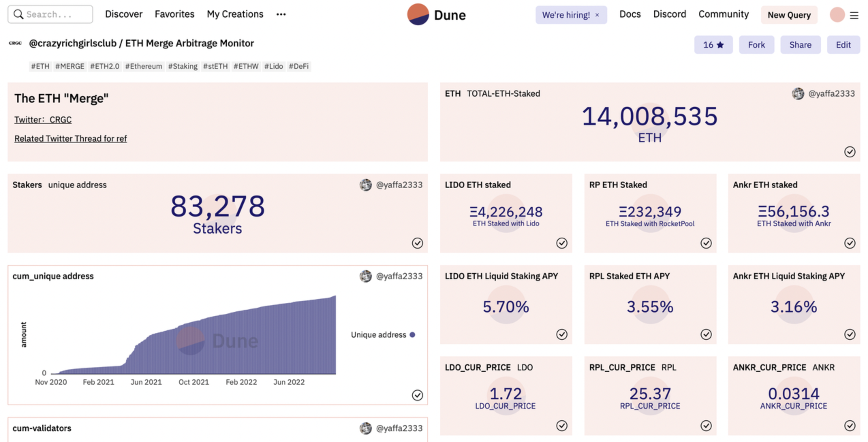This screenshot has height=442, width=868.
Task: Open Related Twitter Thread for ref
Action: pos(71,139)
